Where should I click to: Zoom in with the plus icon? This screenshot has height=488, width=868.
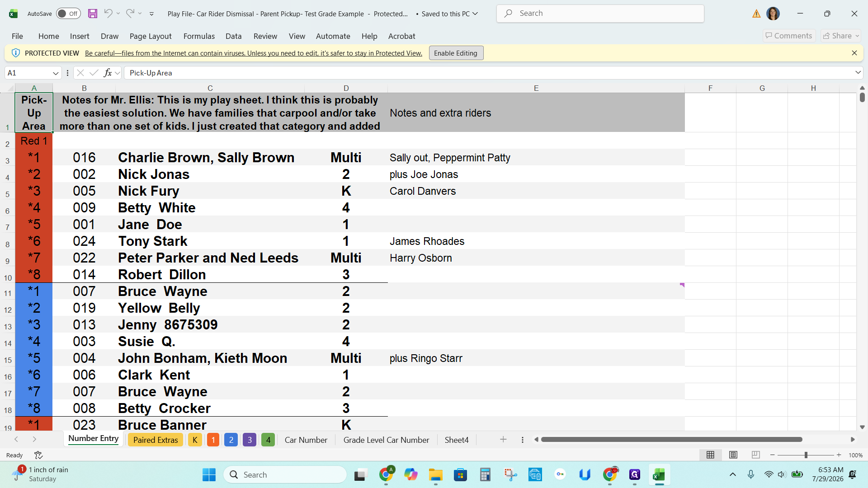click(x=839, y=455)
